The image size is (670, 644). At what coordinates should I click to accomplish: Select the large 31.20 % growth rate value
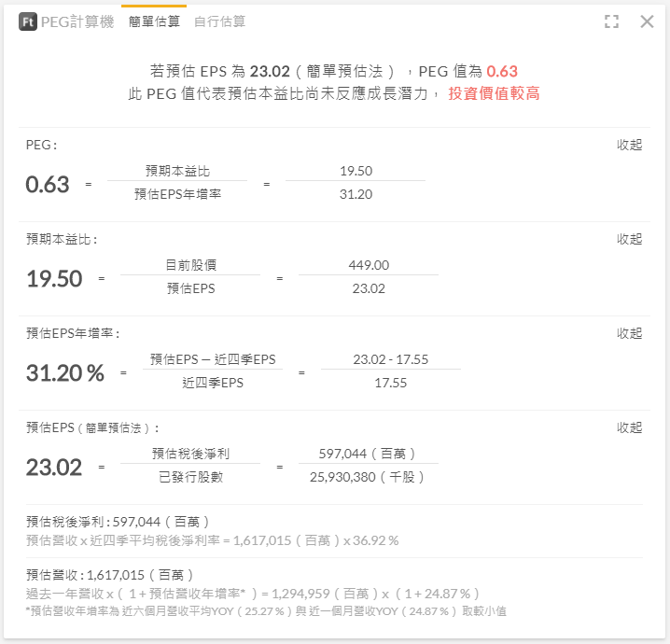click(65, 373)
